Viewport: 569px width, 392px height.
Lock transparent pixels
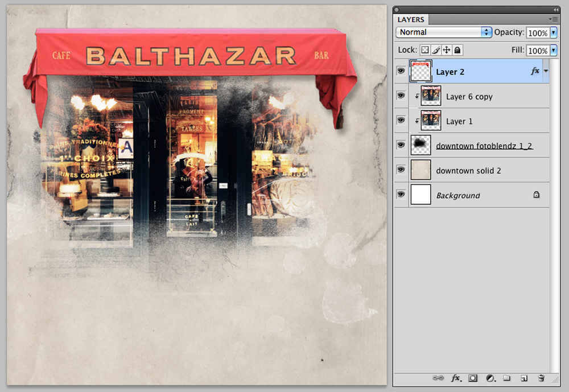coord(424,50)
